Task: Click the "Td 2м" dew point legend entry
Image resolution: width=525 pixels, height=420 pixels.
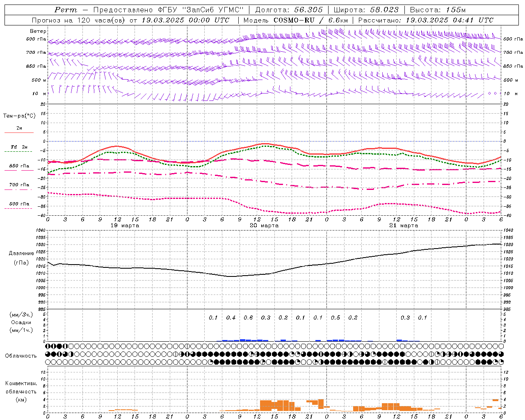Action: point(19,147)
